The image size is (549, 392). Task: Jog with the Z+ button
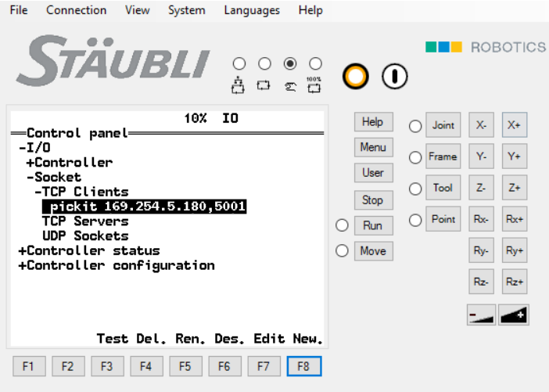(x=515, y=188)
